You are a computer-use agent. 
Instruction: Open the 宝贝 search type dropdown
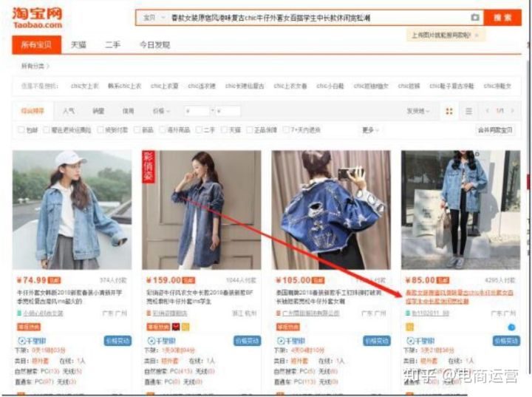[x=154, y=18]
